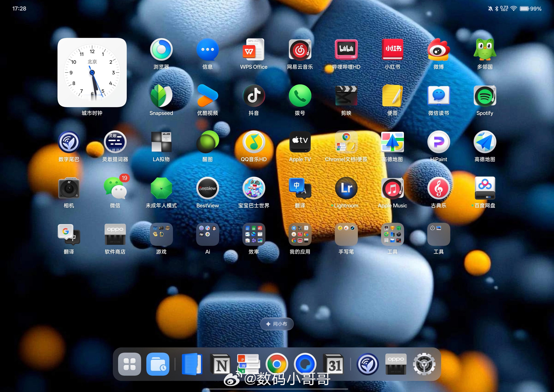Open the Douyin (抖音) app

(254, 96)
